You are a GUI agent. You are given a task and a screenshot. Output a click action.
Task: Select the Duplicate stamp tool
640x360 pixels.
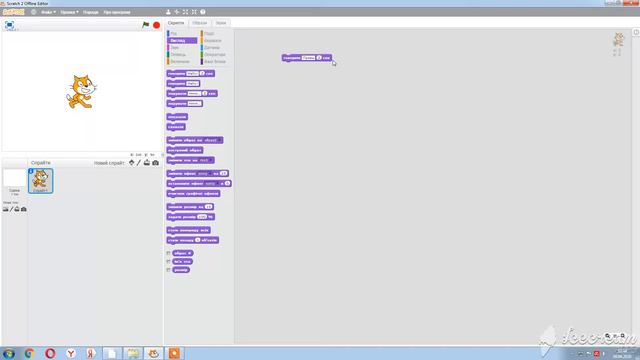(168, 12)
